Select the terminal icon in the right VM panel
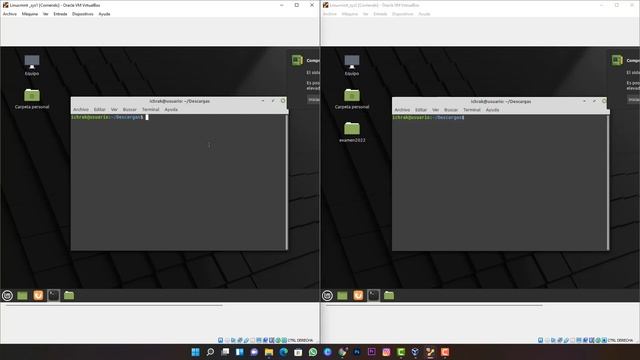This screenshot has height=360, width=640. click(373, 295)
